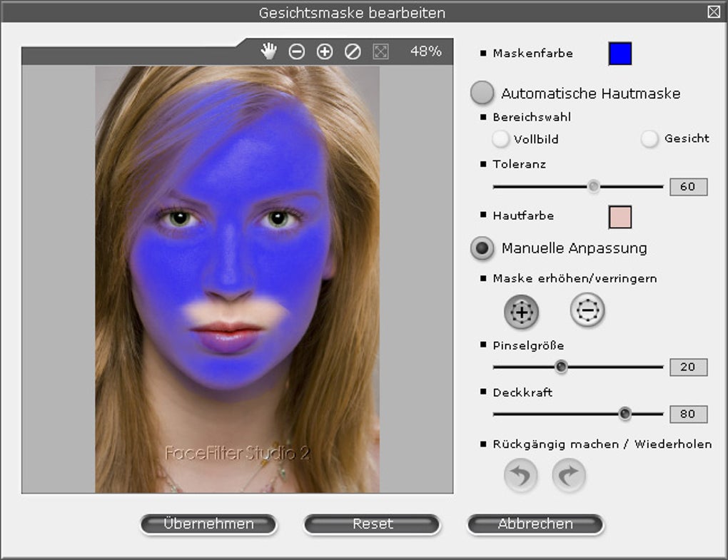Viewport: 728px width, 560px height.
Task: Undo the last mask edit
Action: pos(520,475)
